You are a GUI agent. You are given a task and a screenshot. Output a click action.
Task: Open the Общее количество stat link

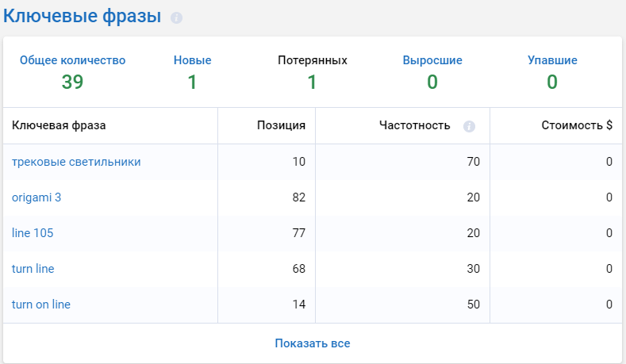coord(73,60)
